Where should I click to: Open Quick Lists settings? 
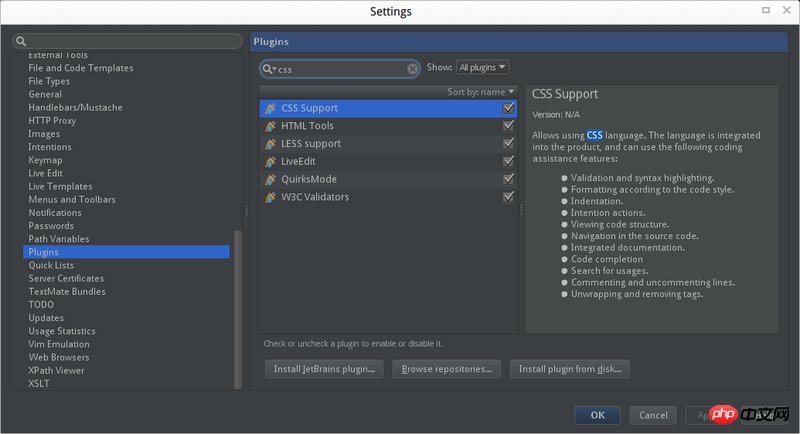point(51,265)
